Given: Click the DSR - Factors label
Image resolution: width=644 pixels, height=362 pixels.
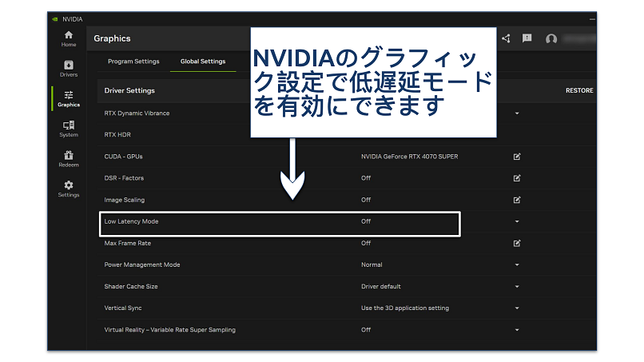Looking at the screenshot, I should [124, 178].
